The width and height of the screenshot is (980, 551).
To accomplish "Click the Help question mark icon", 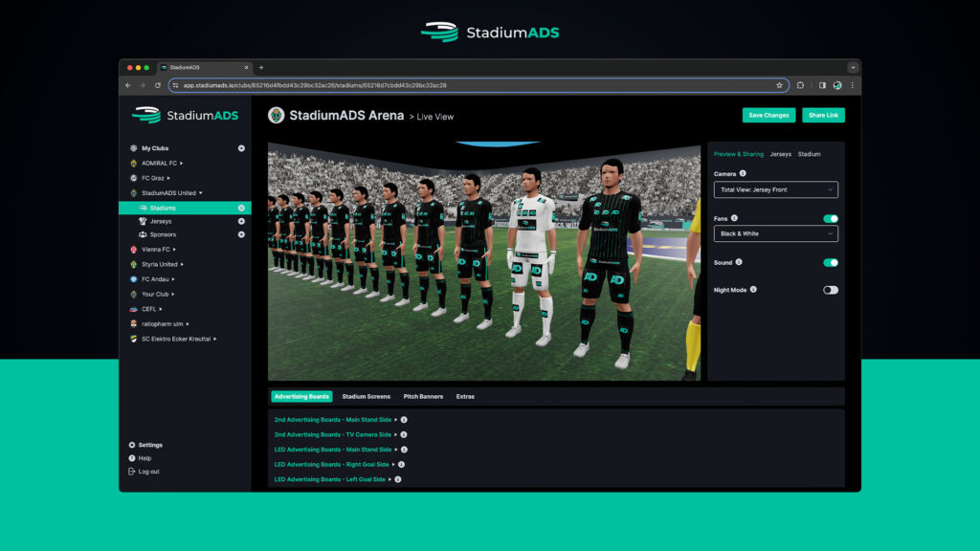I will [132, 458].
